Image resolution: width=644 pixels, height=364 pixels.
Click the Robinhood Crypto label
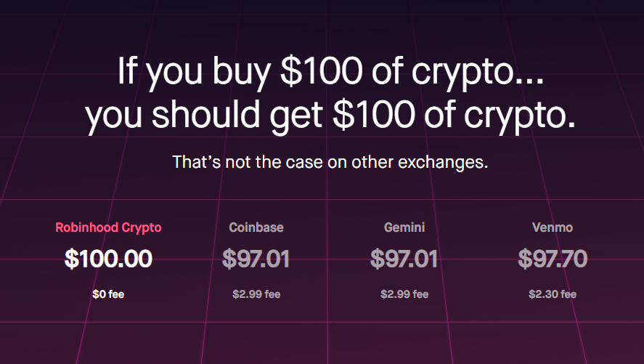[108, 227]
